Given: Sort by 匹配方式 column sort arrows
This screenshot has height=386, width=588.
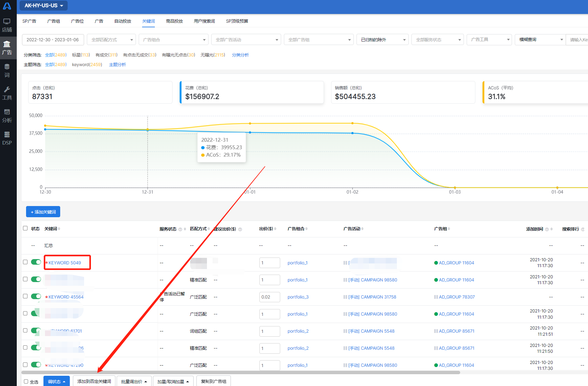Looking at the screenshot, I should 209,229.
